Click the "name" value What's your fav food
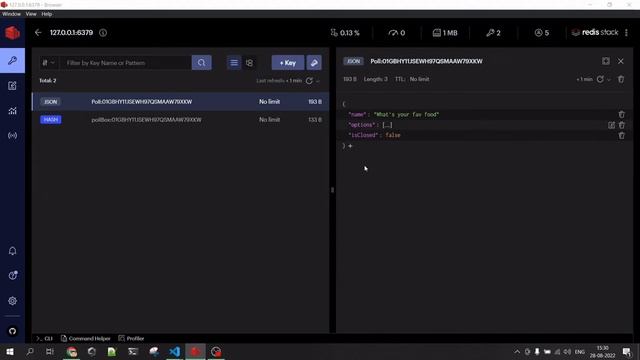Image resolution: width=640 pixels, height=360 pixels. click(406, 115)
